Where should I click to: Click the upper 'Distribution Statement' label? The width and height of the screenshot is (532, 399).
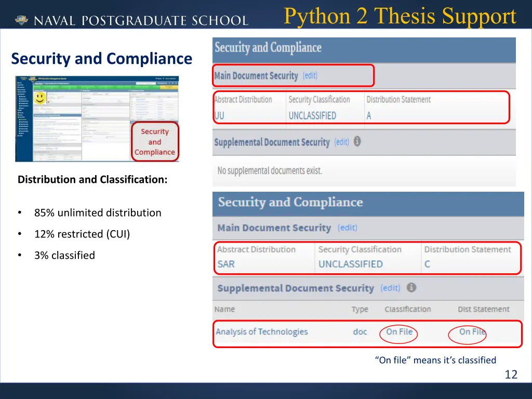398,99
